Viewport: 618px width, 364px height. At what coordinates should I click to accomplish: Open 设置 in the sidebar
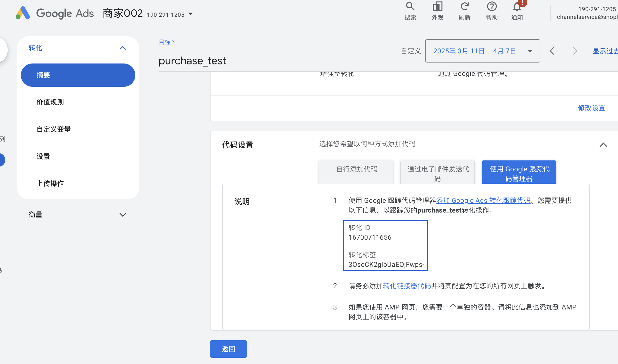(43, 157)
